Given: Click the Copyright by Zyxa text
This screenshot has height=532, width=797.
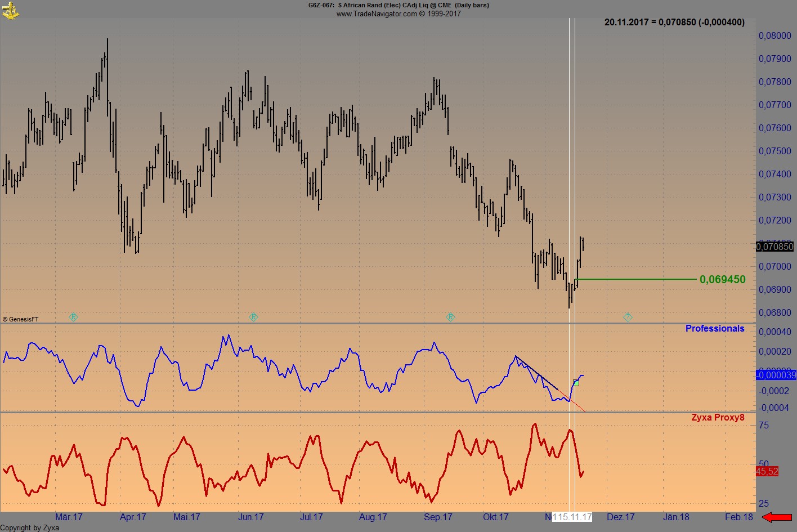Looking at the screenshot, I should [29, 527].
